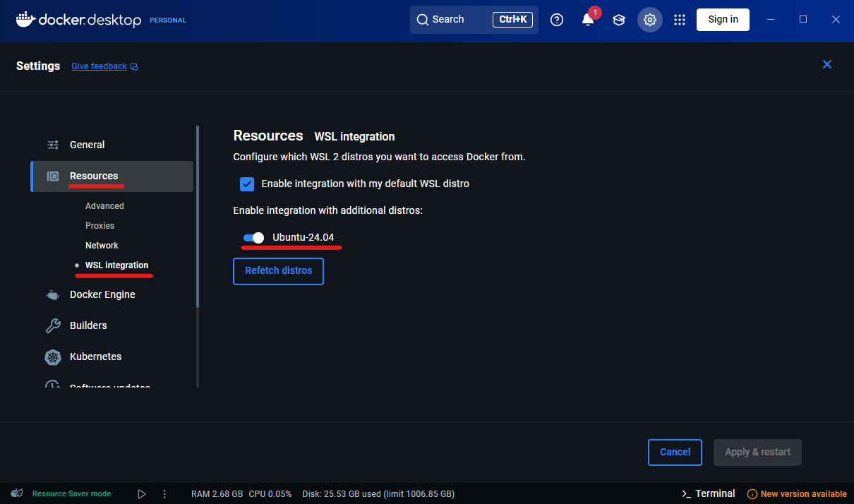Click the Docker Engine icon
Image resolution: width=854 pixels, height=504 pixels.
click(x=53, y=294)
